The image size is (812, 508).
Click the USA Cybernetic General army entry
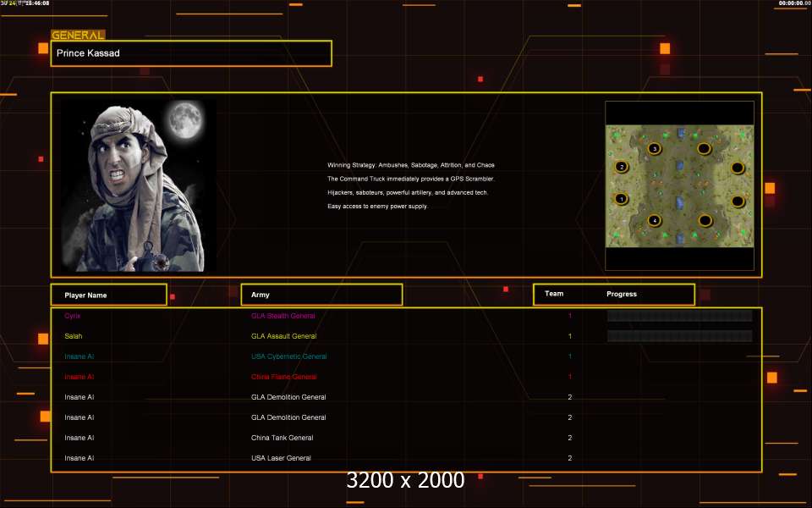(288, 356)
